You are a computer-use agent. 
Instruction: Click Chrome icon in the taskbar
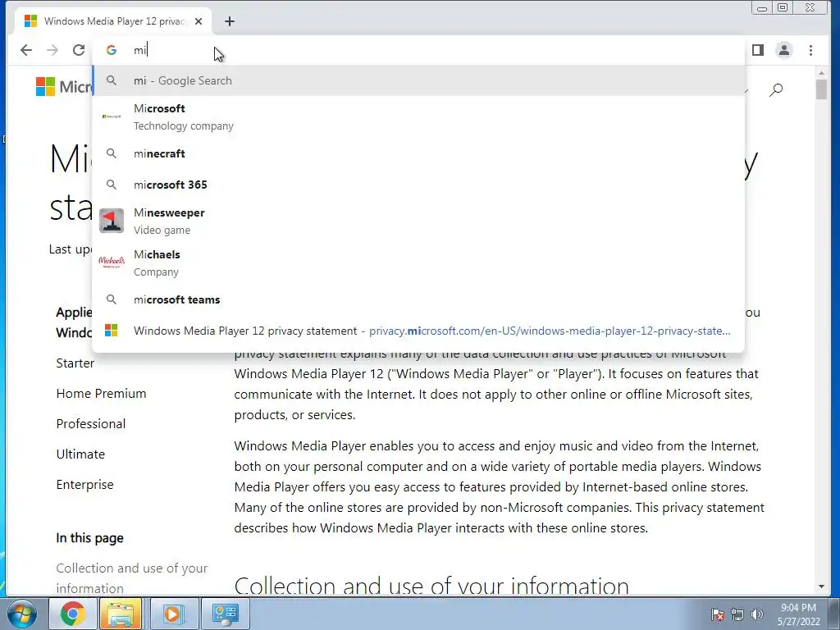72,614
